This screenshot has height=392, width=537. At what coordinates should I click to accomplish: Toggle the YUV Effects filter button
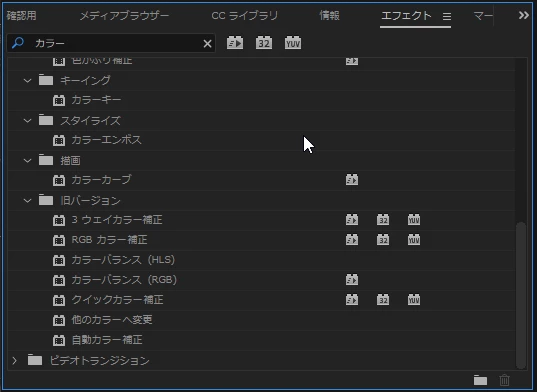point(293,43)
